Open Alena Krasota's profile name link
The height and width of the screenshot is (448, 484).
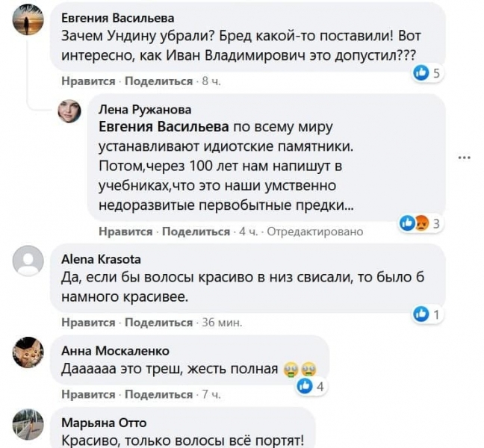tap(101, 260)
